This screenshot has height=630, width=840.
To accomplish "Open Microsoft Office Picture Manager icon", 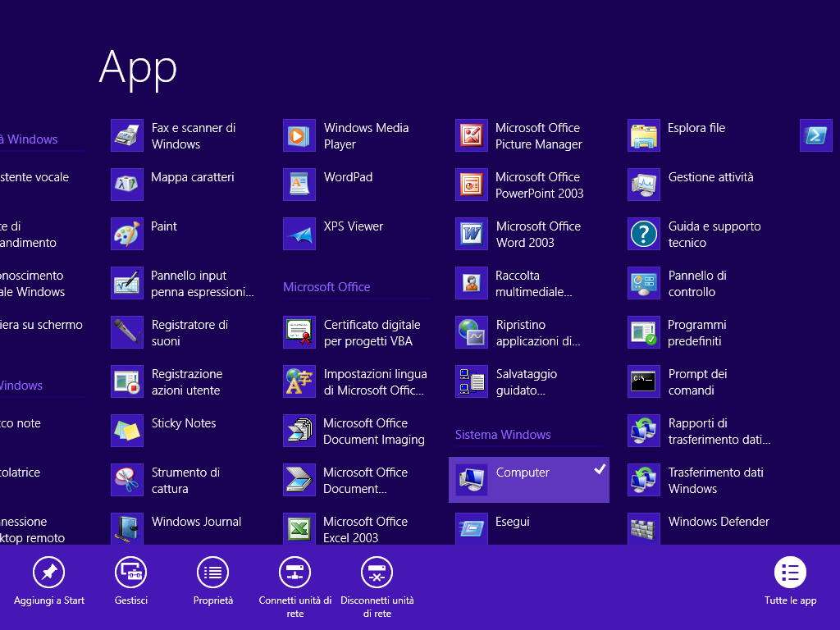I will pos(472,135).
